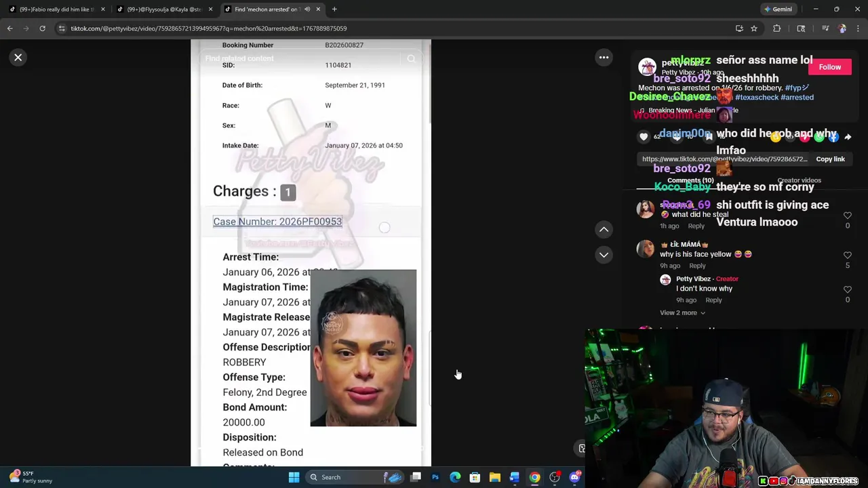Switch to the '@Flyysoulja @Kayla' tab

(x=163, y=9)
